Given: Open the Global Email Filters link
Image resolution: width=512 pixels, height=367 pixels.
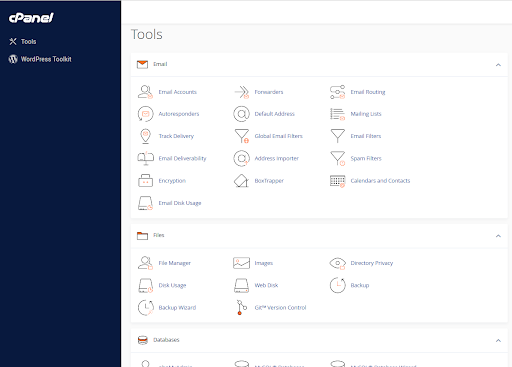Looking at the screenshot, I should (278, 136).
